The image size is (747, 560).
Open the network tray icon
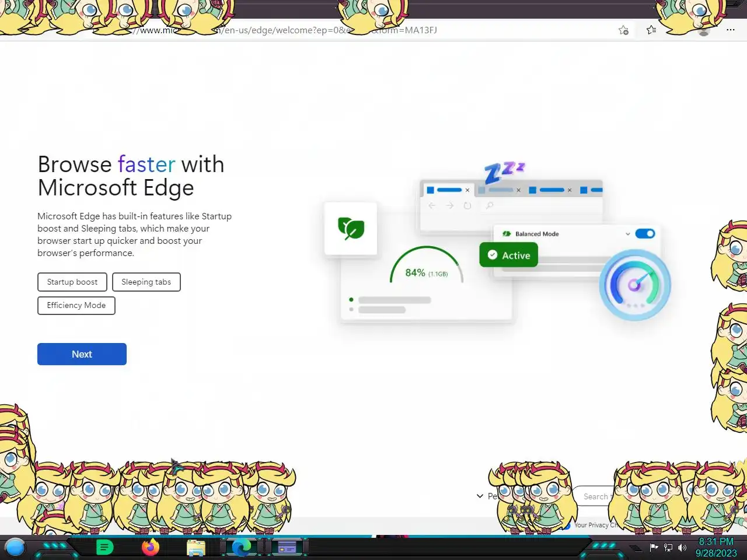(668, 547)
